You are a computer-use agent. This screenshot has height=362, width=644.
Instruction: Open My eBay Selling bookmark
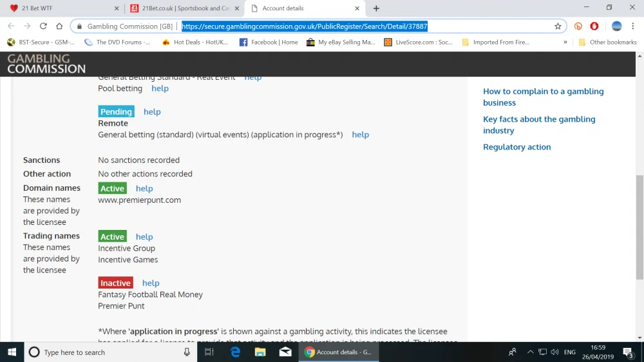pyautogui.click(x=341, y=42)
